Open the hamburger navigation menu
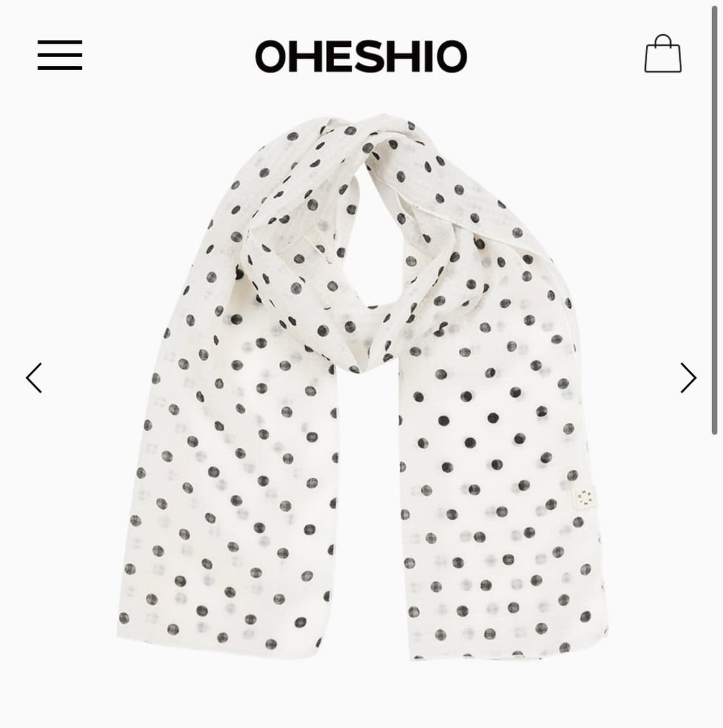Screen dimensions: 723x728 tap(60, 55)
